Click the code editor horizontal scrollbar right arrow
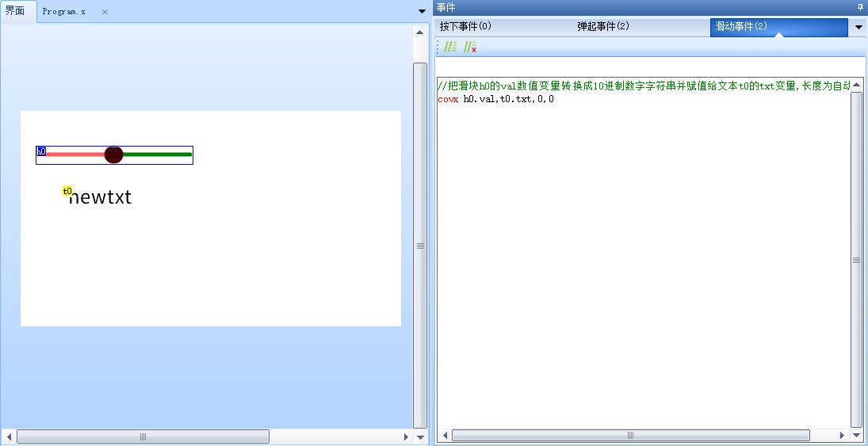The height and width of the screenshot is (446, 868). 843,435
